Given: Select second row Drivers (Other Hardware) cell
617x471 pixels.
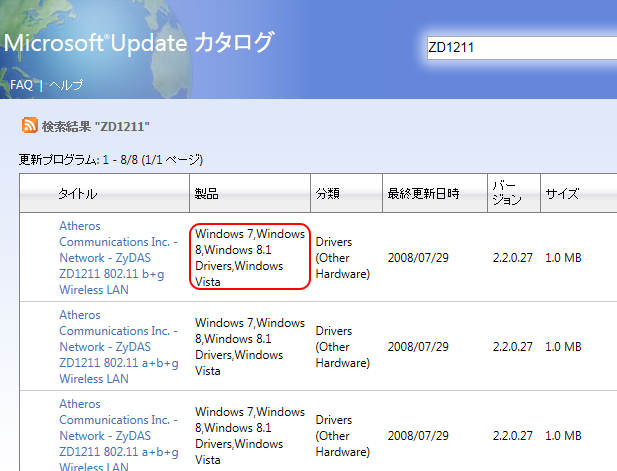Looking at the screenshot, I should tap(343, 347).
